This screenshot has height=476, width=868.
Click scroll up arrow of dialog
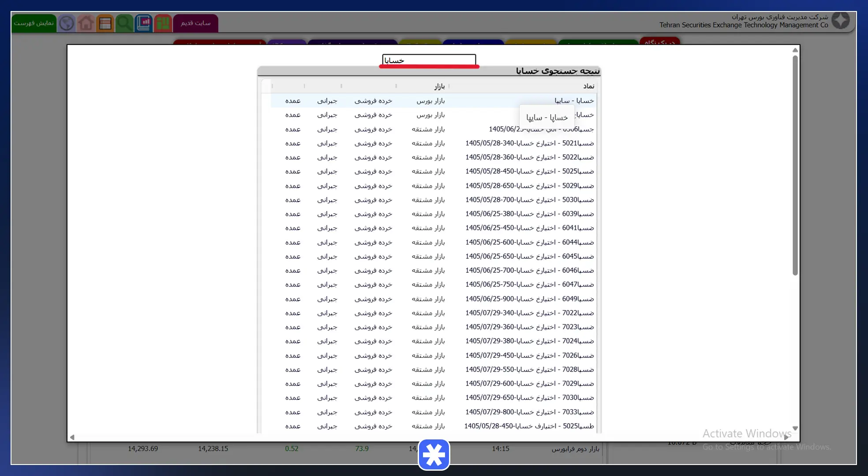pos(795,50)
